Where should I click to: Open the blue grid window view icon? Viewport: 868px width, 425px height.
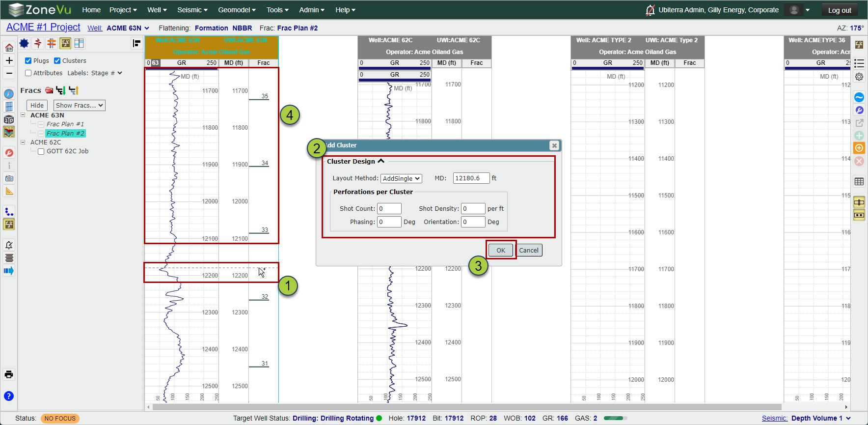tap(9, 107)
